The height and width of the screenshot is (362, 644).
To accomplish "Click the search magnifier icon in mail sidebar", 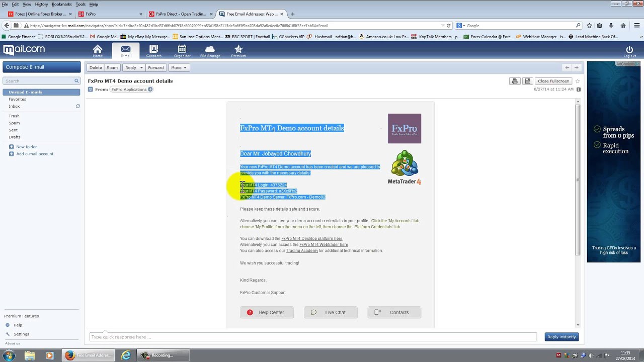I will tap(76, 81).
